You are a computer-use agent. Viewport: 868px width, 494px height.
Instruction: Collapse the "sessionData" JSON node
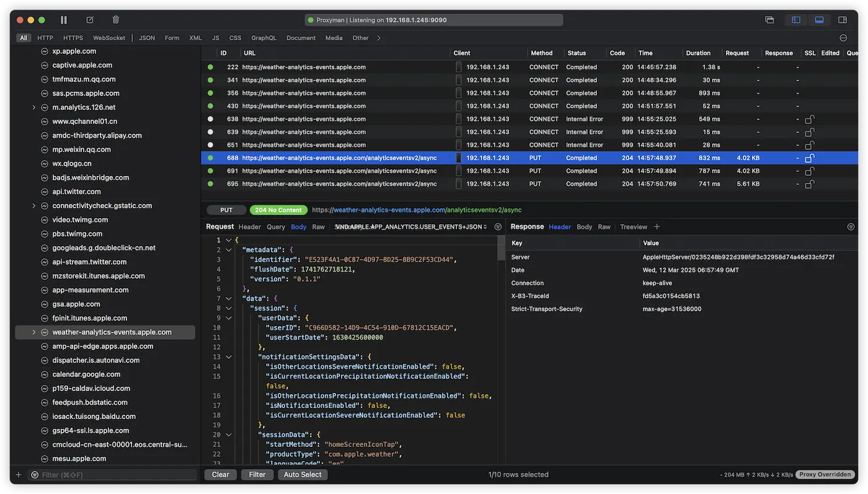pos(229,434)
